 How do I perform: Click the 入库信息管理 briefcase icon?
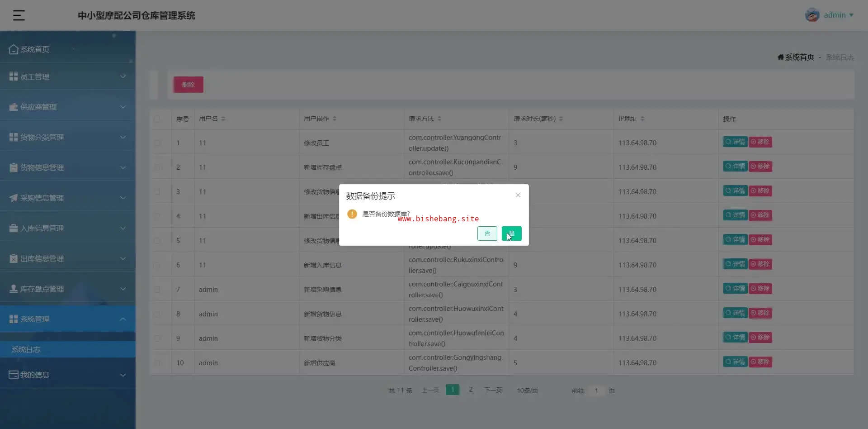pos(14,228)
